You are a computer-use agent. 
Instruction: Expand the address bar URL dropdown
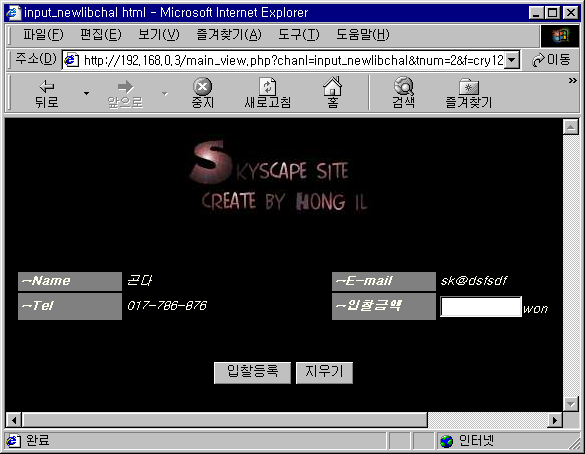512,60
